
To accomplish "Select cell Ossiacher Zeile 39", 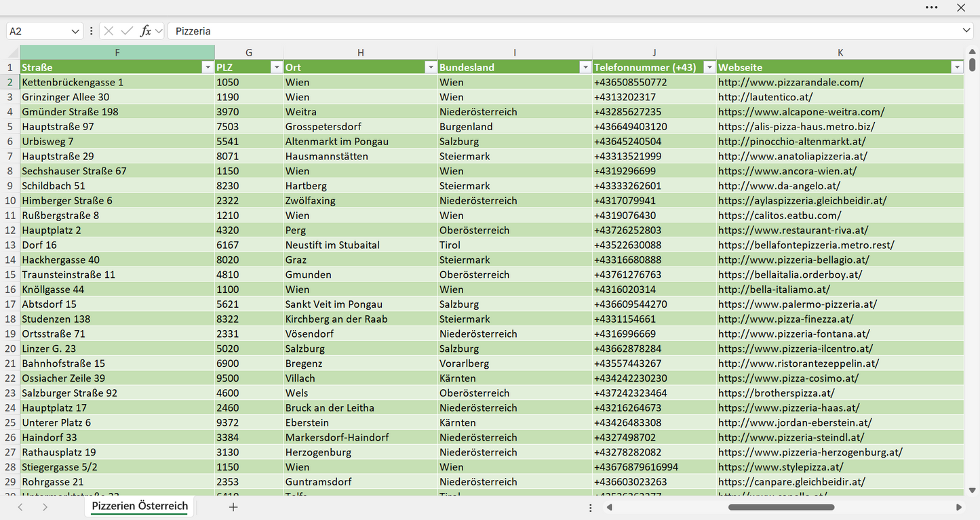I will click(x=117, y=378).
